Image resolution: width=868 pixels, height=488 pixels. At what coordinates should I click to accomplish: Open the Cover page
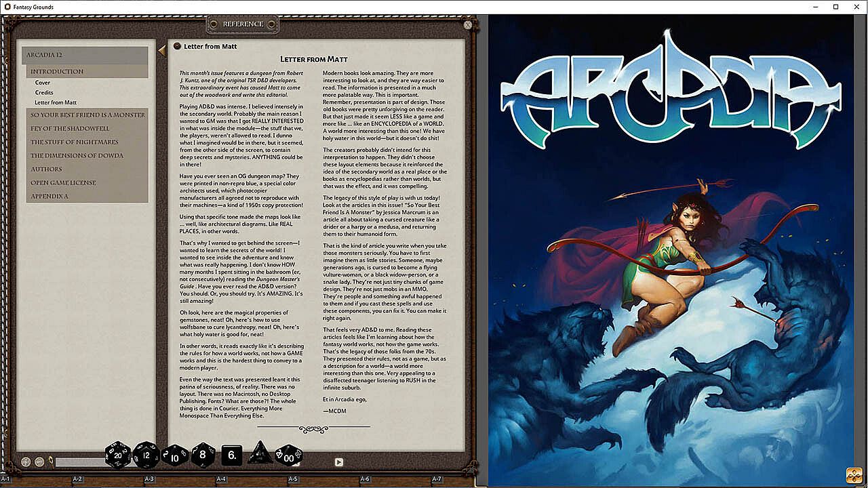click(x=43, y=83)
